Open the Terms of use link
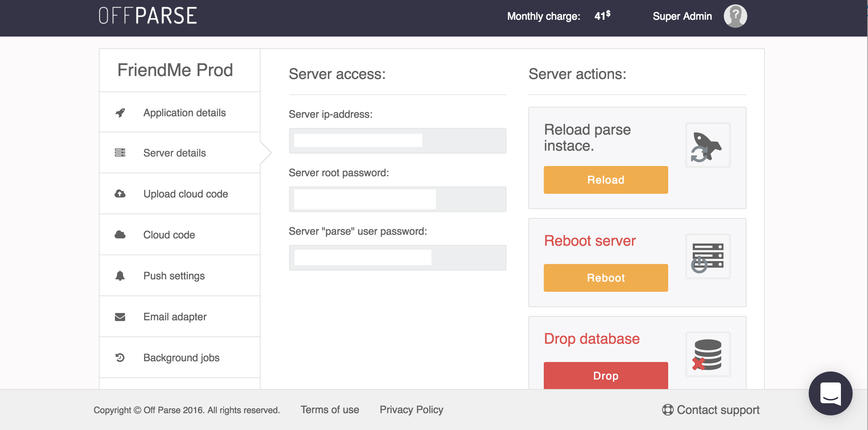Image resolution: width=868 pixels, height=430 pixels. click(330, 410)
